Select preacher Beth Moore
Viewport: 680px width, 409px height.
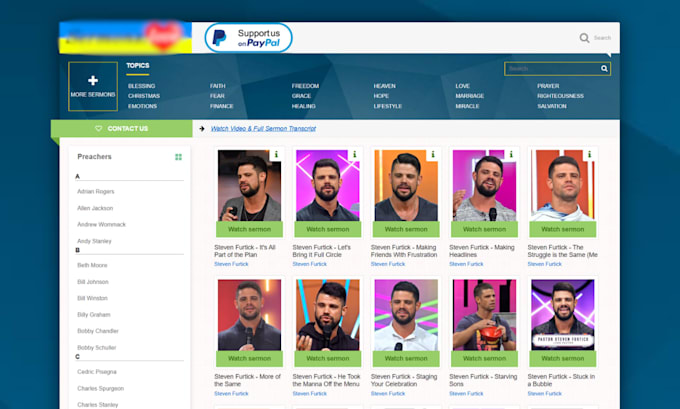click(x=92, y=265)
